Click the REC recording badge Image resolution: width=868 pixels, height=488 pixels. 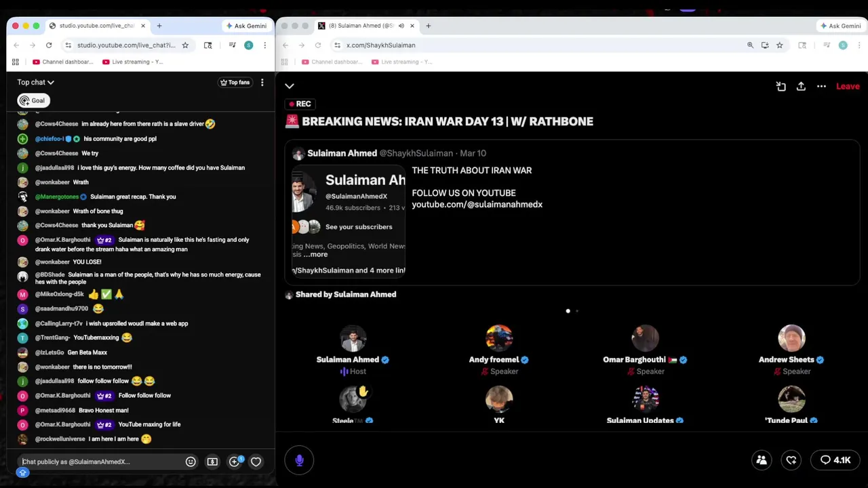299,104
